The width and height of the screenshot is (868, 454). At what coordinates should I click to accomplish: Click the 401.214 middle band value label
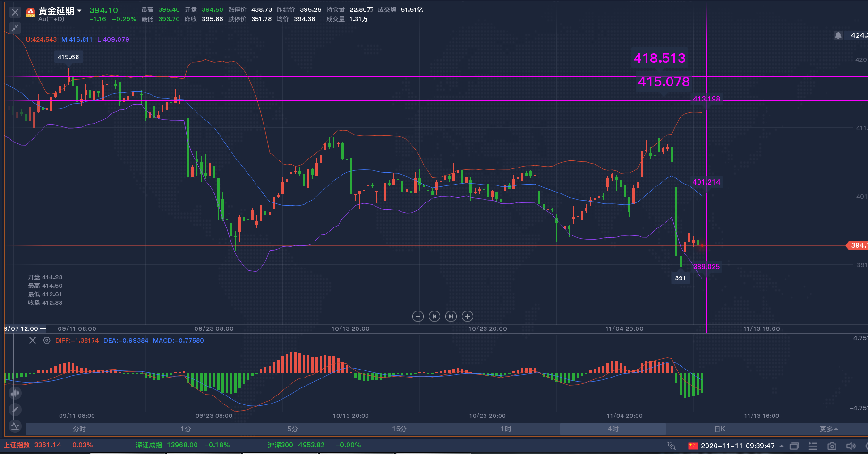(706, 182)
